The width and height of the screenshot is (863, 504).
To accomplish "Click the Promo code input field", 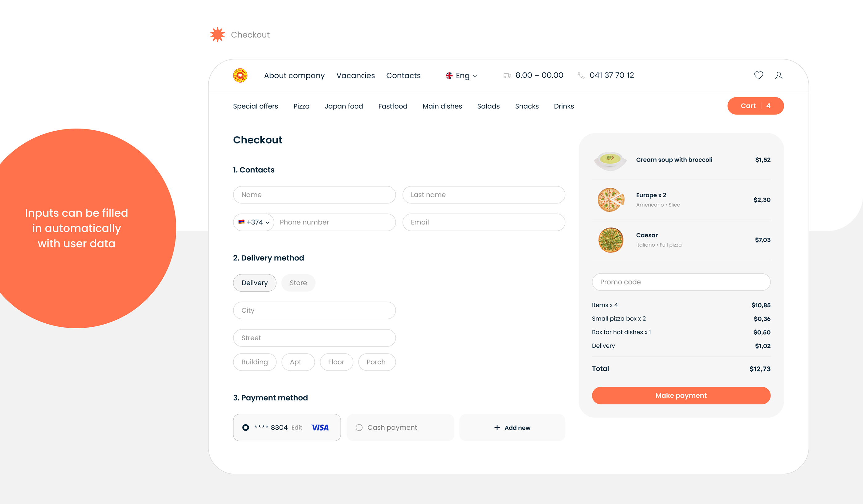I will [681, 282].
